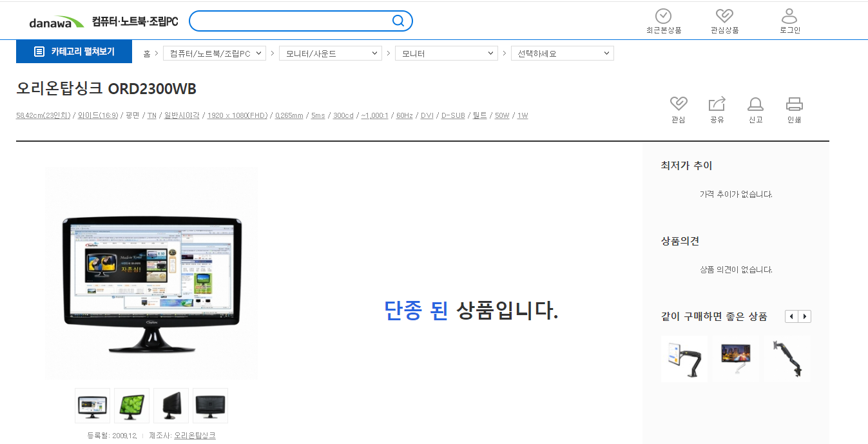This screenshot has height=444, width=868.
Task: Click the 틸트 spec link
Action: [x=480, y=115]
